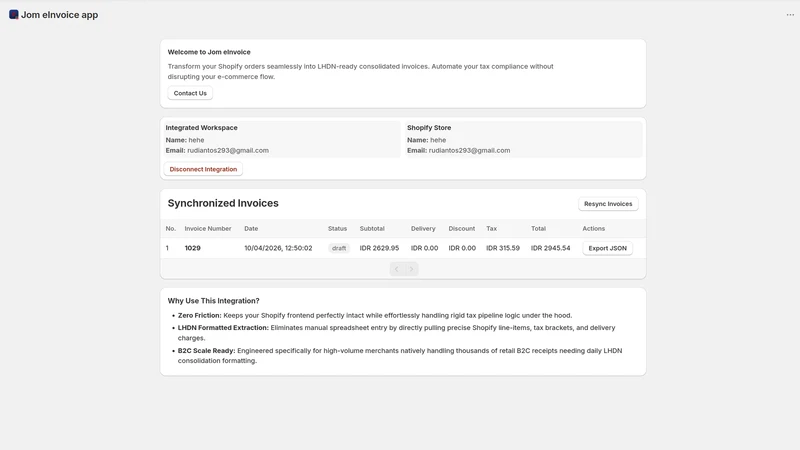
Task: Click the Contact Us button
Action: click(x=190, y=93)
